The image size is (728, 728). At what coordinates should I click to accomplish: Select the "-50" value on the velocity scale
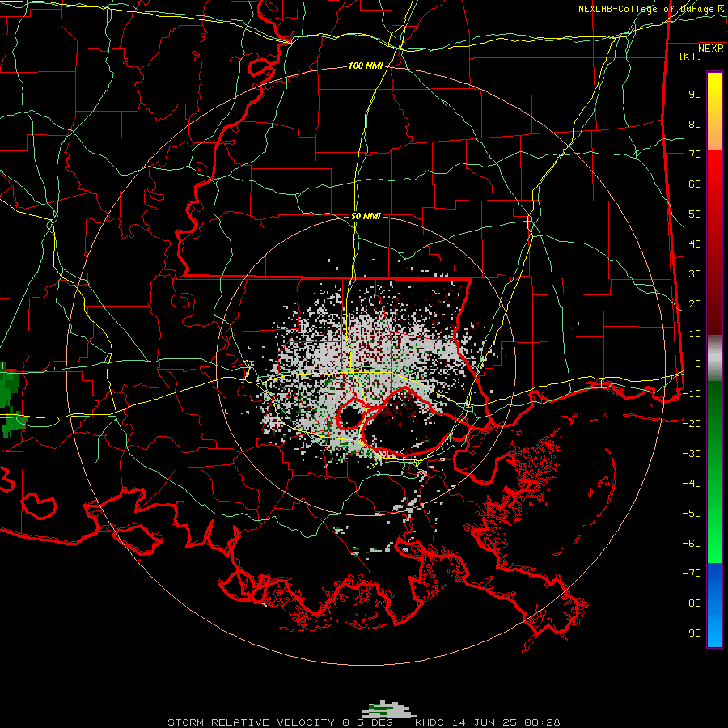click(x=692, y=514)
